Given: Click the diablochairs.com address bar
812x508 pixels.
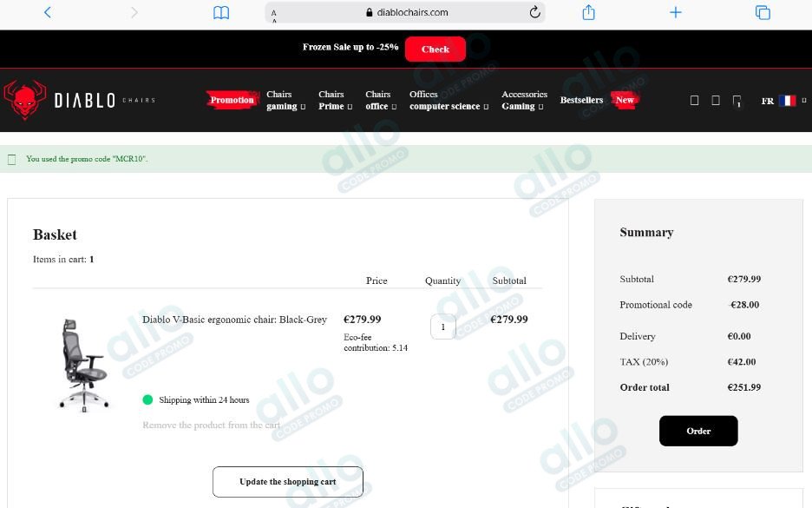Looking at the screenshot, I should click(x=405, y=12).
